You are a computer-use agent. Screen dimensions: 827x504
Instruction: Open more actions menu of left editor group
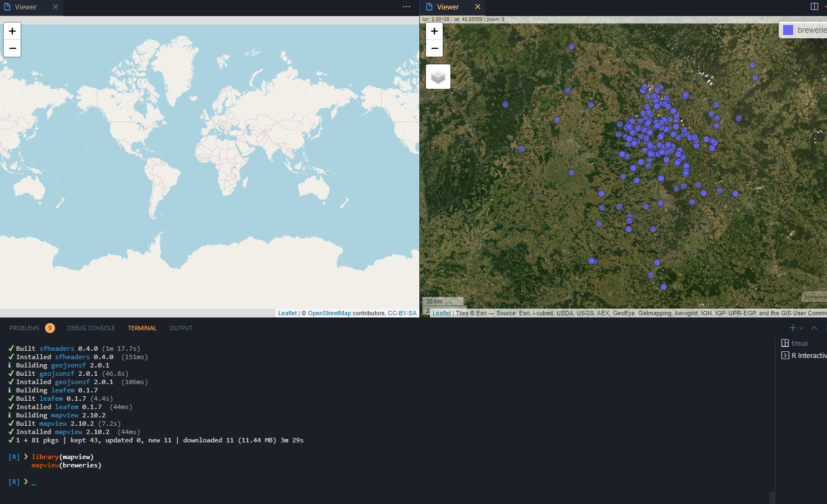[407, 7]
